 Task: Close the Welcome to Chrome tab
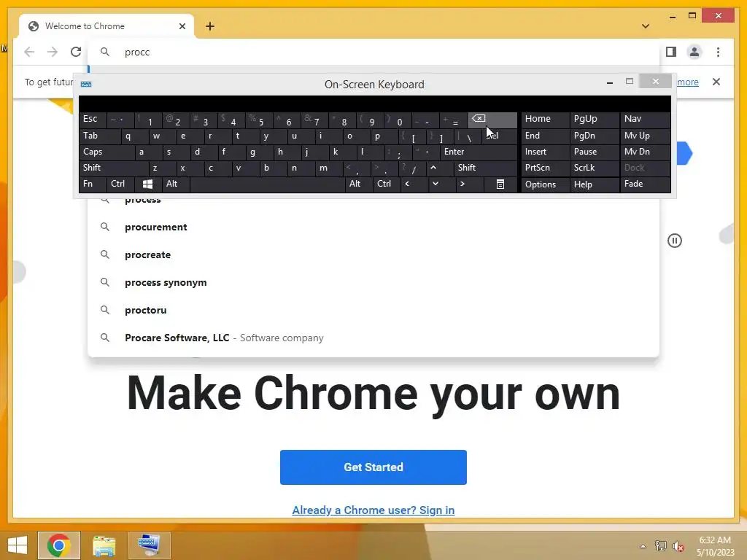coord(182,26)
